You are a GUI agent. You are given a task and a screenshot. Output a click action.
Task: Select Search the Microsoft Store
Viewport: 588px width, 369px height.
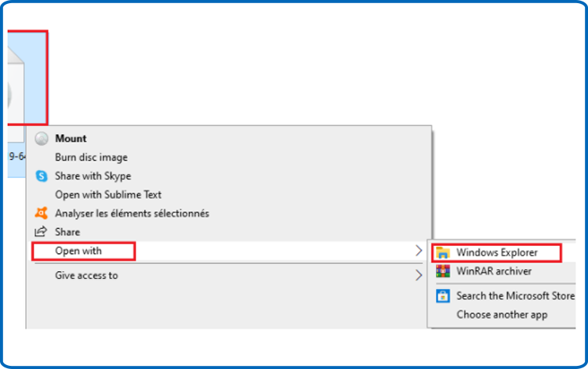tap(515, 295)
